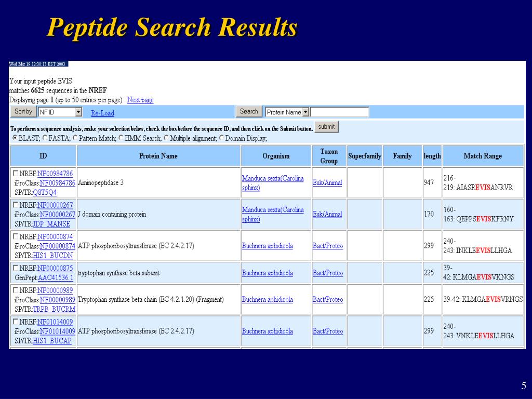Open iProClass link NF00000267

[x=58, y=215]
